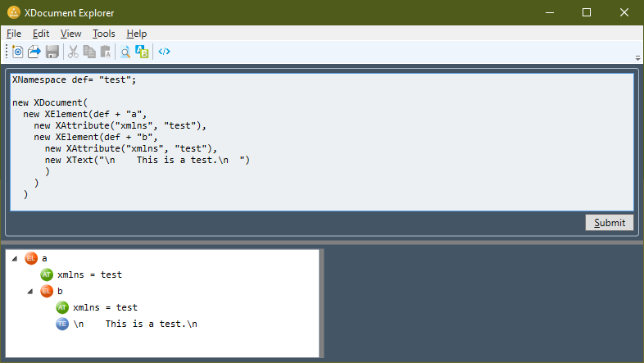Click the new XText code line
644x363 pixels.
[147, 160]
